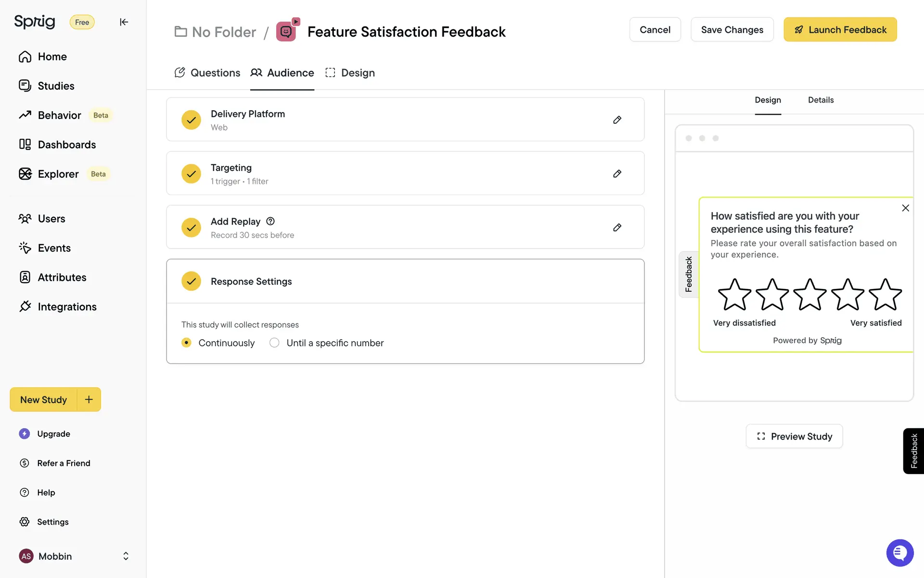Image resolution: width=924 pixels, height=578 pixels.
Task: Open the Details preview tab
Action: coord(821,100)
